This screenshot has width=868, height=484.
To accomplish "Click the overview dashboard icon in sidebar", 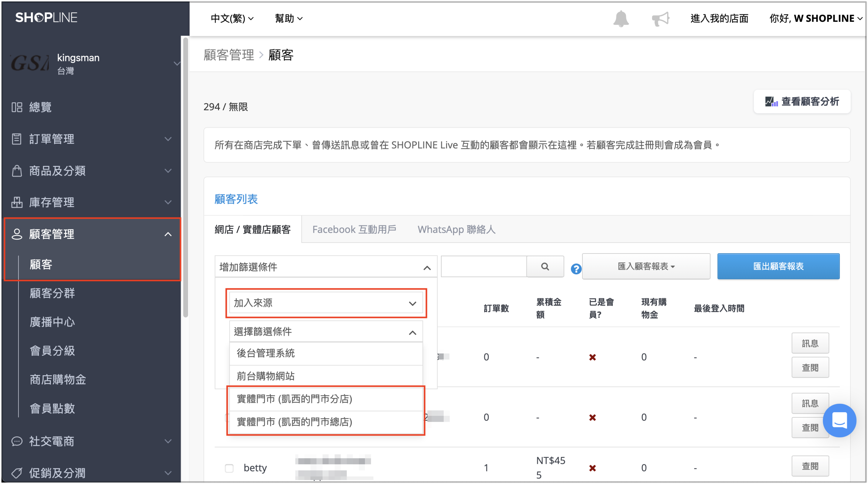I will [17, 107].
